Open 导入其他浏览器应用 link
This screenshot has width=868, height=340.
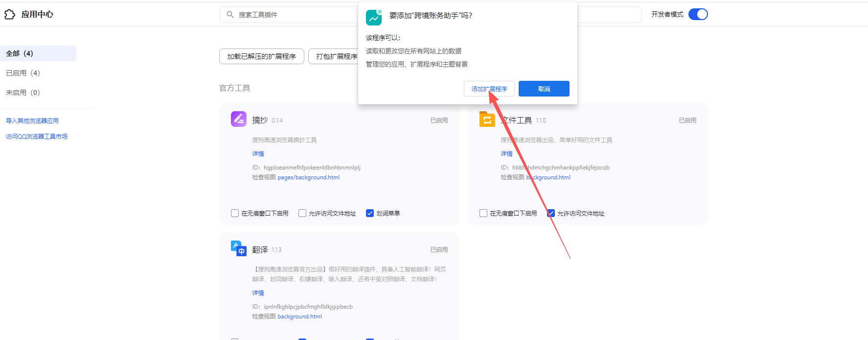click(x=32, y=121)
